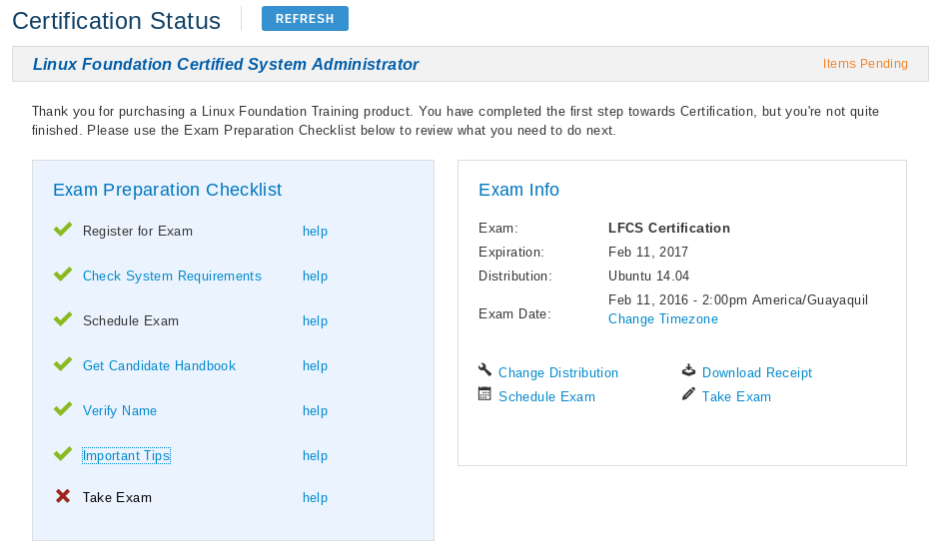Open the Verify Name link
948x560 pixels.
tap(120, 411)
